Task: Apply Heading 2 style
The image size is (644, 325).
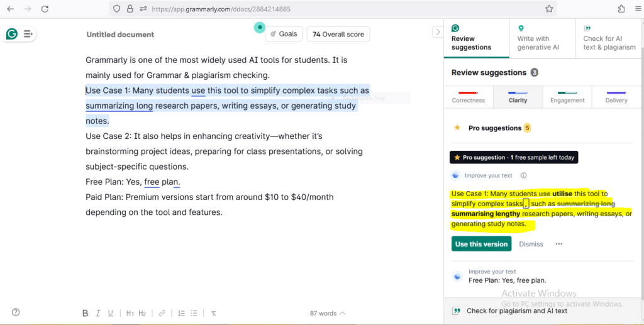Action: click(x=142, y=313)
